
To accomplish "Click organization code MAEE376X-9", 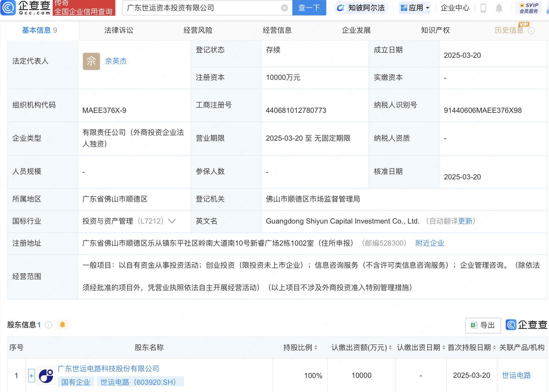I will point(104,110).
